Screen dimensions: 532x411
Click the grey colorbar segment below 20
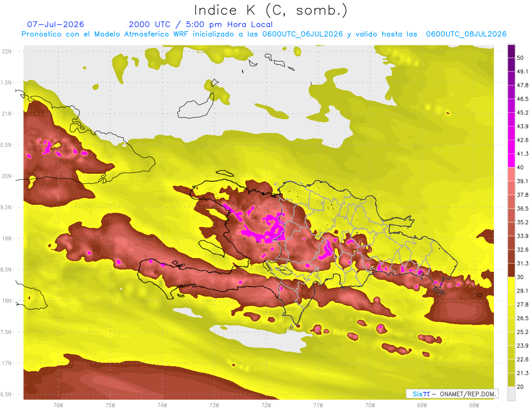pyautogui.click(x=511, y=394)
